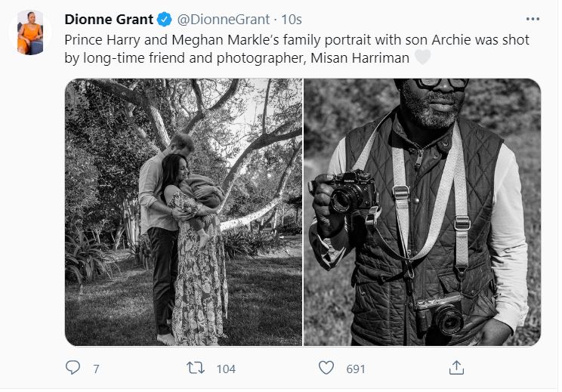Click the like count 691
This screenshot has height=392, width=562.
tap(356, 369)
